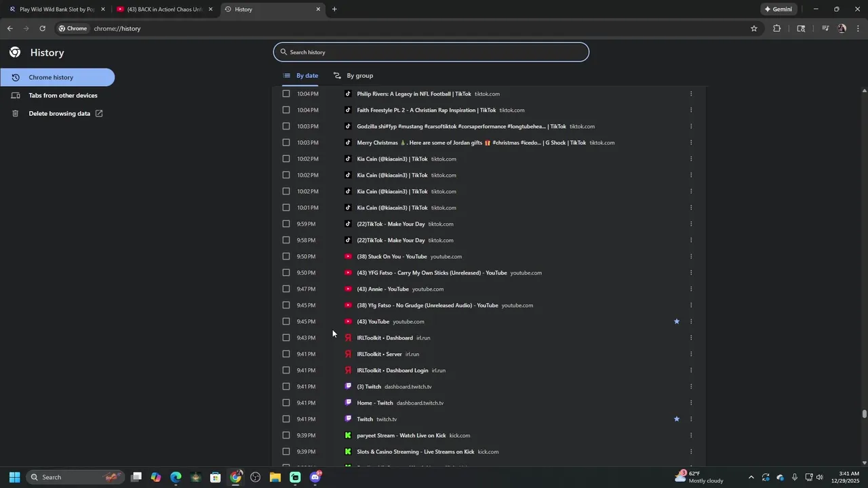Open the weather widget showing 62°F
This screenshot has height=488, width=868.
(699, 477)
